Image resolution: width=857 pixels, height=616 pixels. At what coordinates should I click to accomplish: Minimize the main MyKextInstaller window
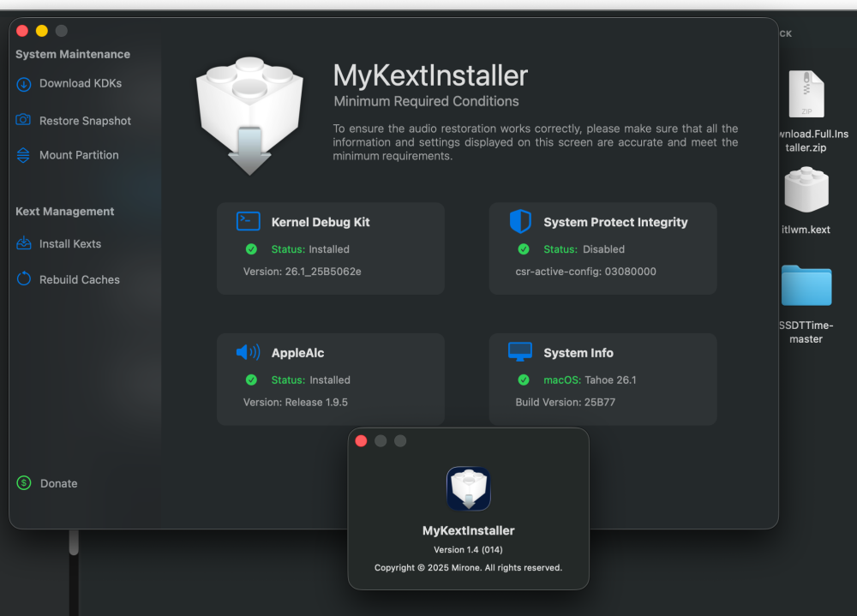(41, 31)
